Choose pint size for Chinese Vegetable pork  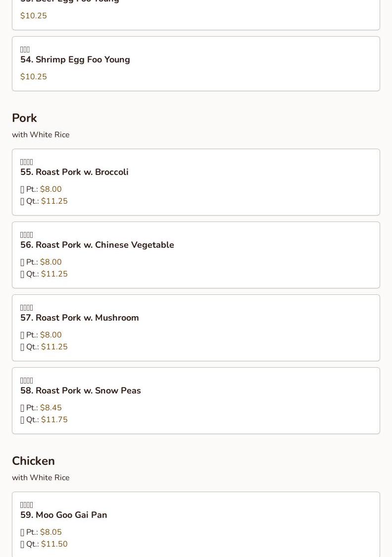click(x=50, y=262)
